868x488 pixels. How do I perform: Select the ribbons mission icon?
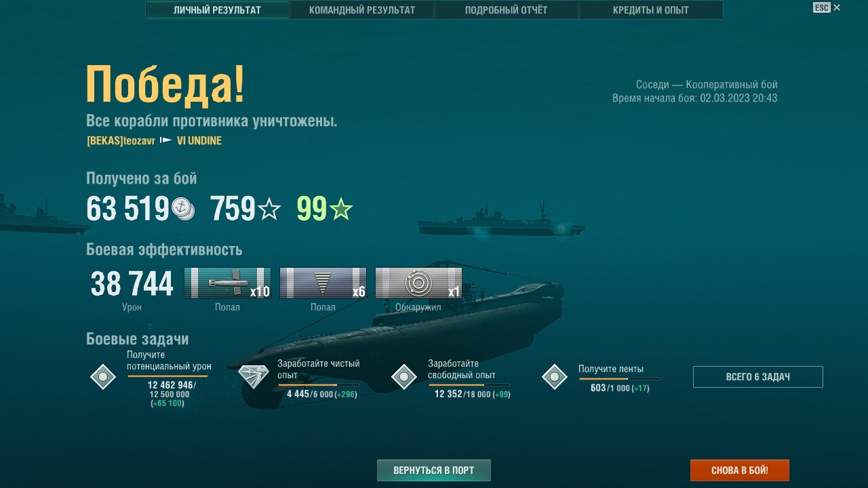click(555, 376)
